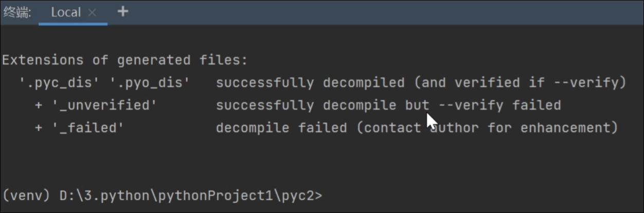Close the Local terminal tab

(92, 13)
